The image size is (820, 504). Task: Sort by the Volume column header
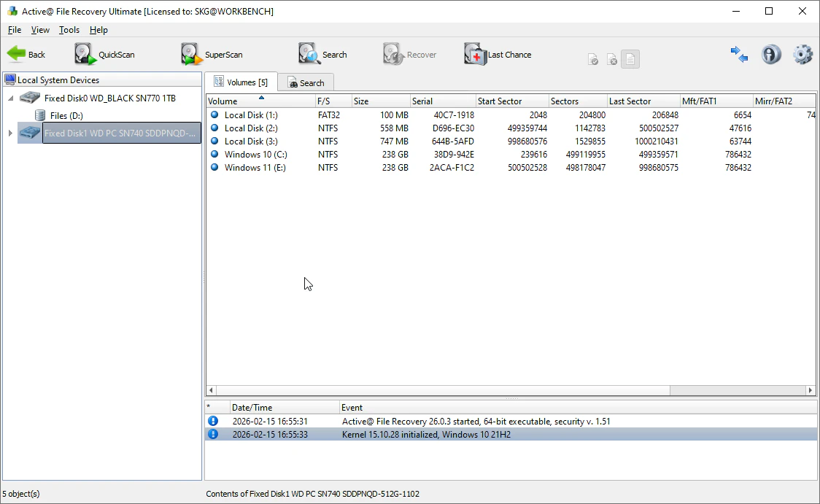223,101
